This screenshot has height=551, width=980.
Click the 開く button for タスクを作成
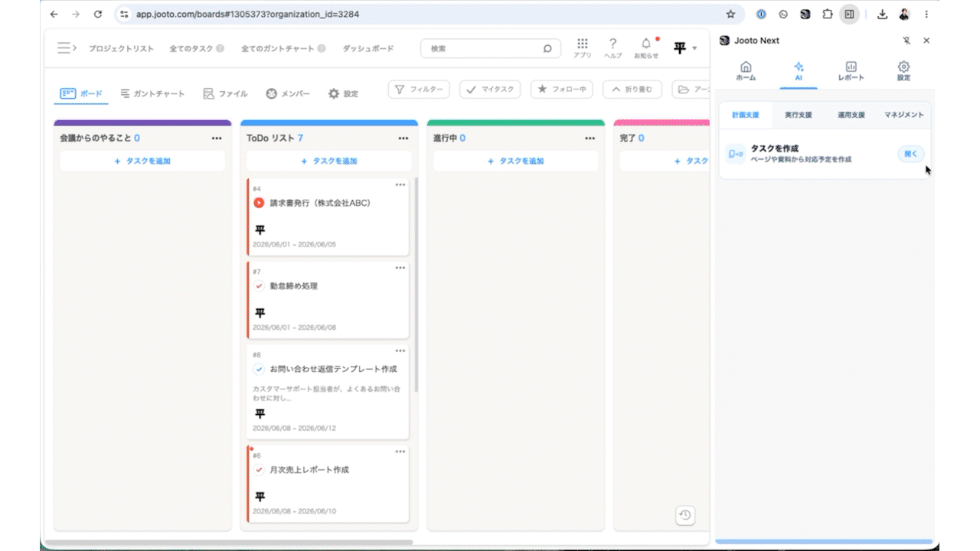(x=910, y=154)
